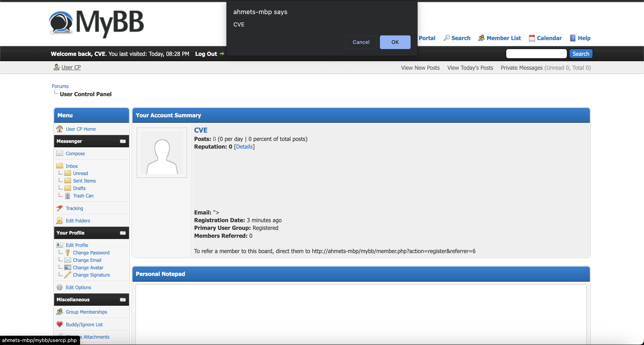Click the default avatar thumbnail
644x345 pixels.
[x=162, y=152]
